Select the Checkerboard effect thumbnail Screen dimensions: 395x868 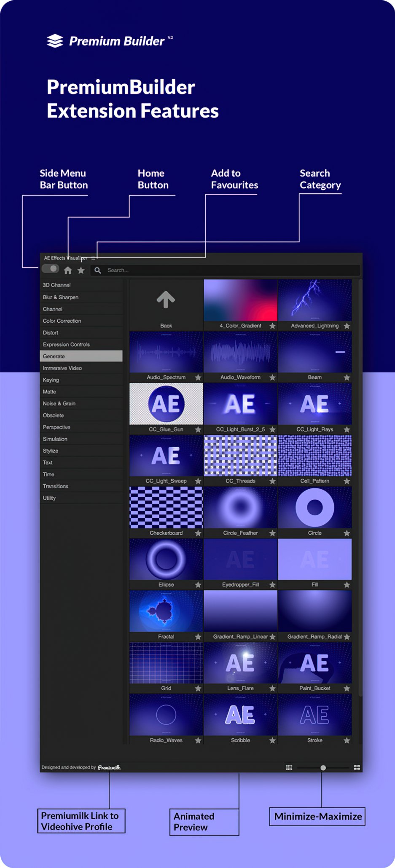click(166, 507)
